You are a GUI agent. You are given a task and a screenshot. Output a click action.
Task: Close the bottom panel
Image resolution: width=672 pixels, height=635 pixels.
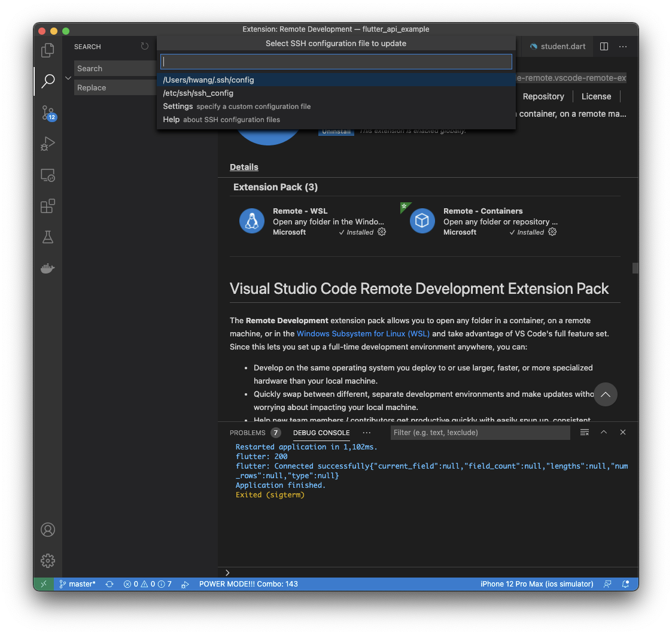point(623,432)
